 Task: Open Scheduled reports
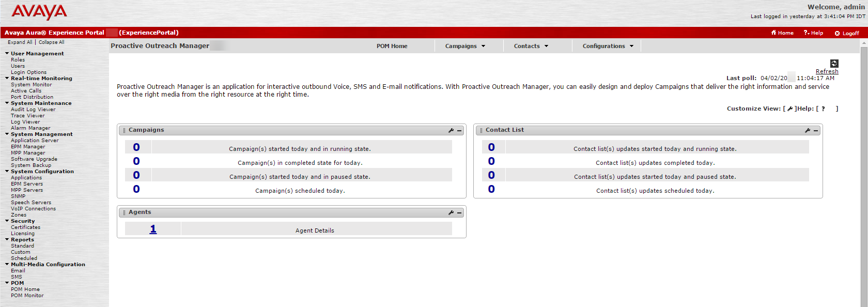(x=24, y=258)
